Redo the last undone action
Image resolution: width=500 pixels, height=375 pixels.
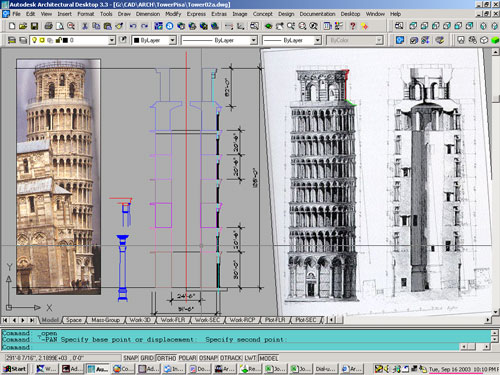point(144,26)
